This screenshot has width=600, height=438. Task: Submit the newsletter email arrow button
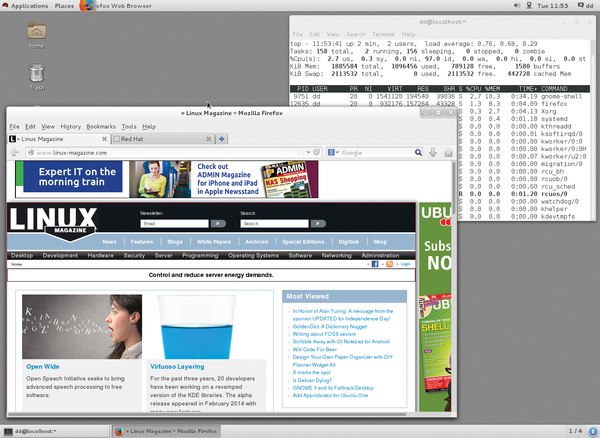click(218, 223)
